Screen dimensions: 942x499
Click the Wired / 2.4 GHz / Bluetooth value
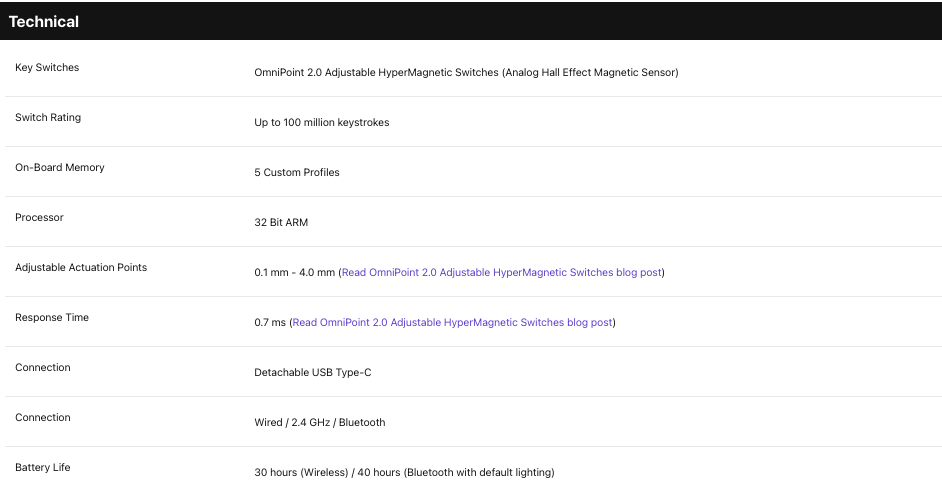[320, 422]
